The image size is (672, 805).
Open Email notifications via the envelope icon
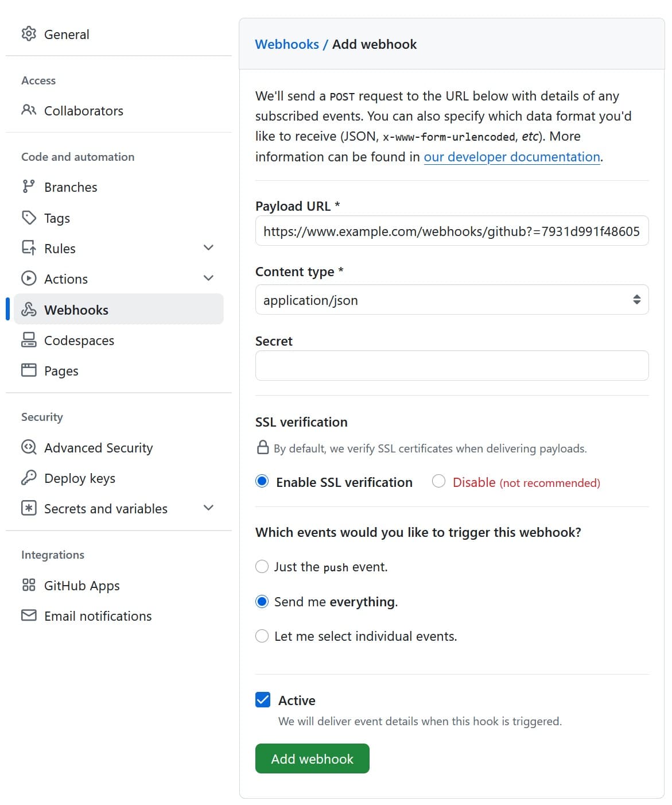[29, 616]
